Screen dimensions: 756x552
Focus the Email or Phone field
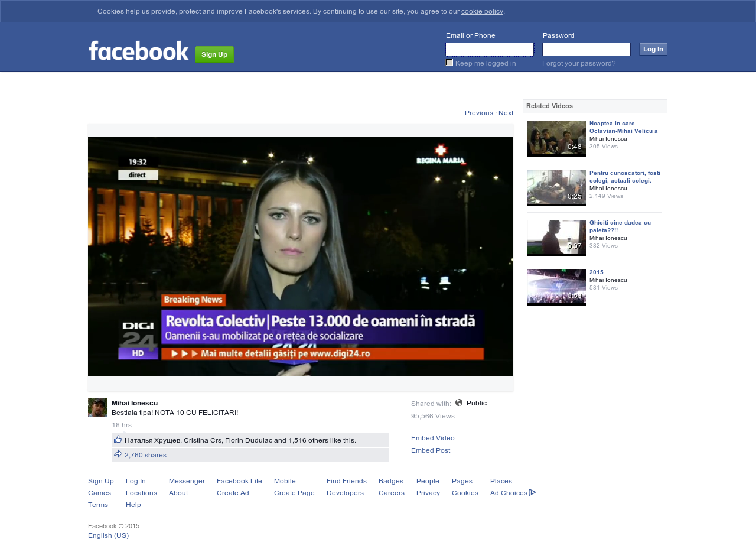490,49
